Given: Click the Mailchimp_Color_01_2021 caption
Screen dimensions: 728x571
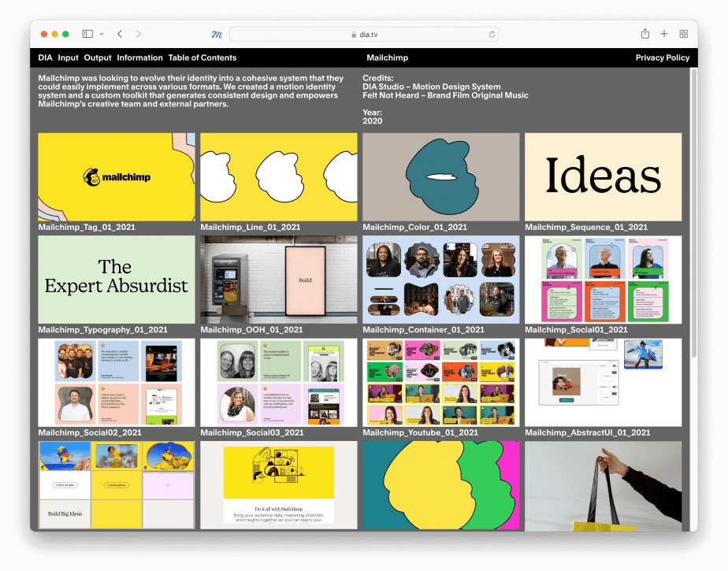Looking at the screenshot, I should [x=414, y=227].
